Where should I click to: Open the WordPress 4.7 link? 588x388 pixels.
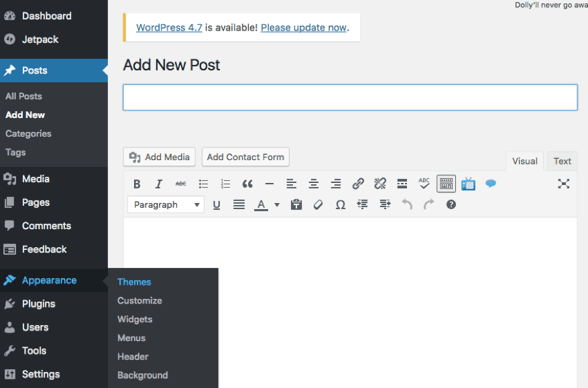coord(169,27)
